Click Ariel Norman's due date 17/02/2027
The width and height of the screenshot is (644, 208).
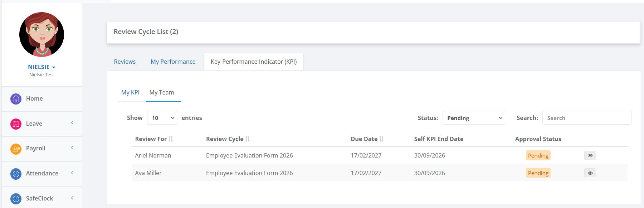click(x=366, y=155)
